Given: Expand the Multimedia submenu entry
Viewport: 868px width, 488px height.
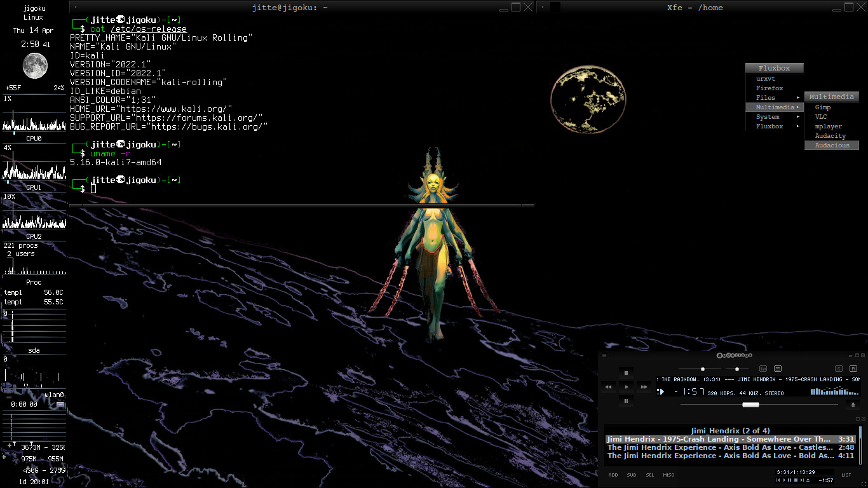Looking at the screenshot, I should [774, 107].
